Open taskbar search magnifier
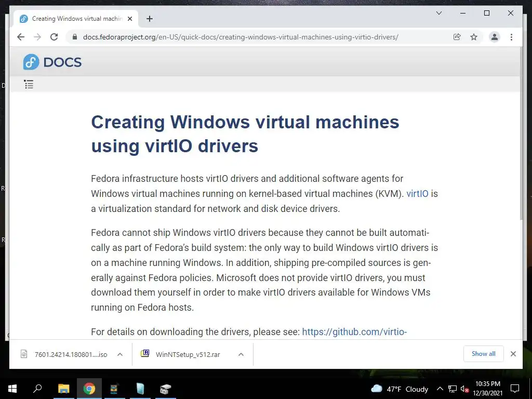This screenshot has height=399, width=532. (x=37, y=389)
